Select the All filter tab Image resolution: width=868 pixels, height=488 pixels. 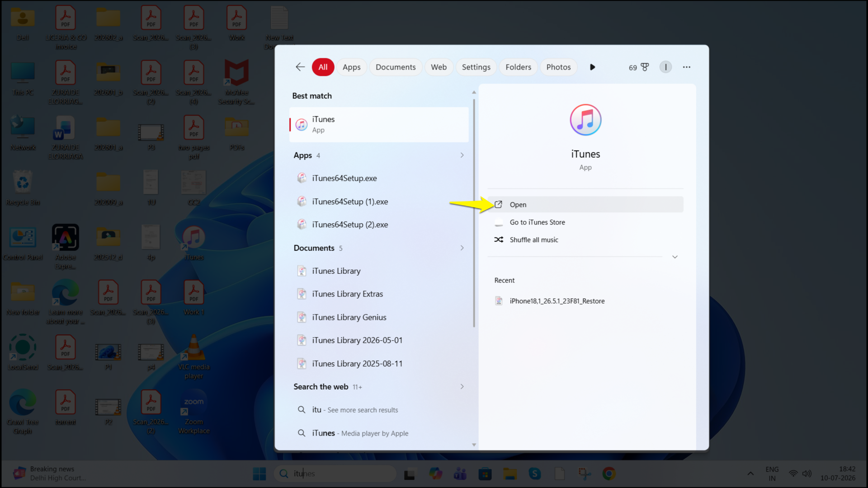click(323, 67)
